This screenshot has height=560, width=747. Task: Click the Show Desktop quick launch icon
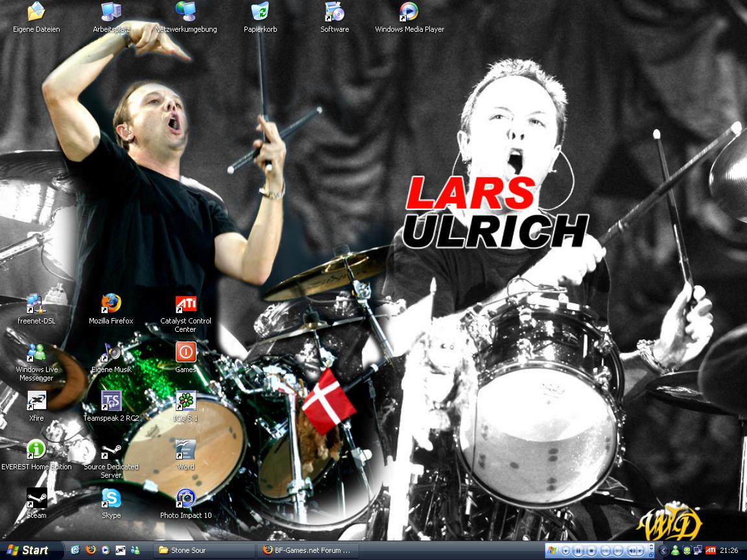75,550
